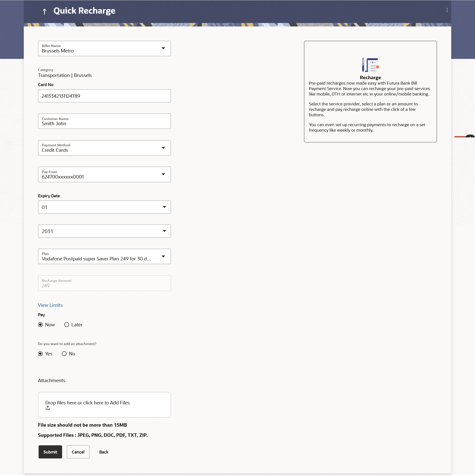Select the Pay Later radio button
Image resolution: width=475 pixels, height=476 pixels.
coord(67,325)
